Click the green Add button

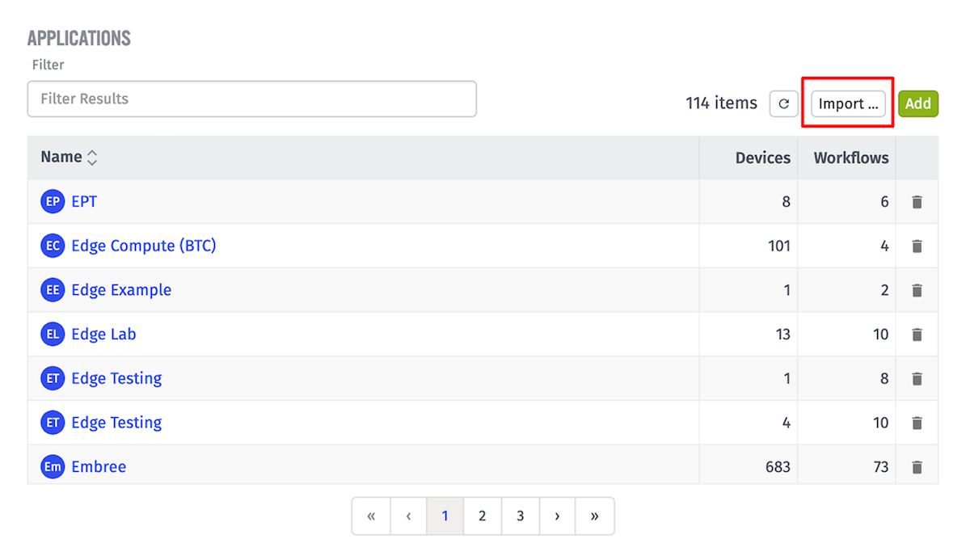[918, 103]
